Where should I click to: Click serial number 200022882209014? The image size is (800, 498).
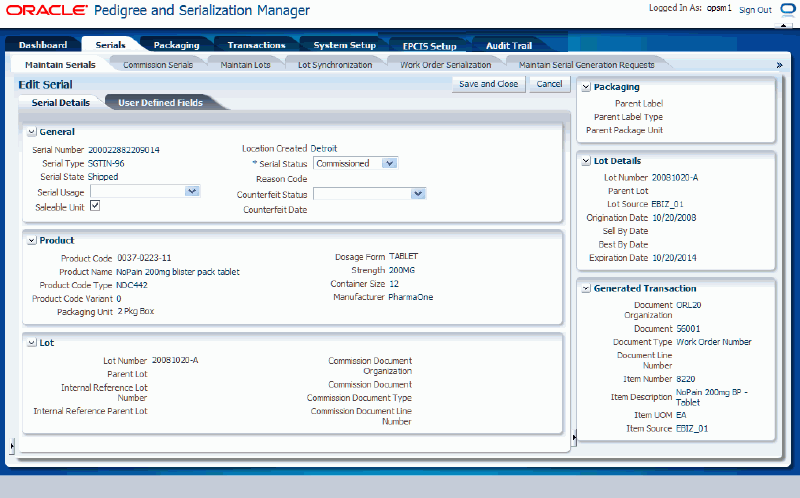[x=124, y=150]
